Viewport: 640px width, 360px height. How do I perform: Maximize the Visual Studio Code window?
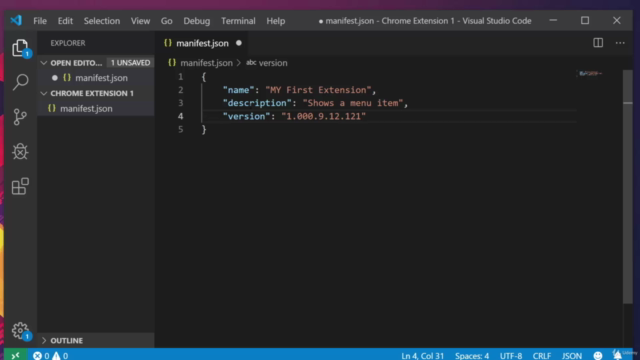pos(585,20)
